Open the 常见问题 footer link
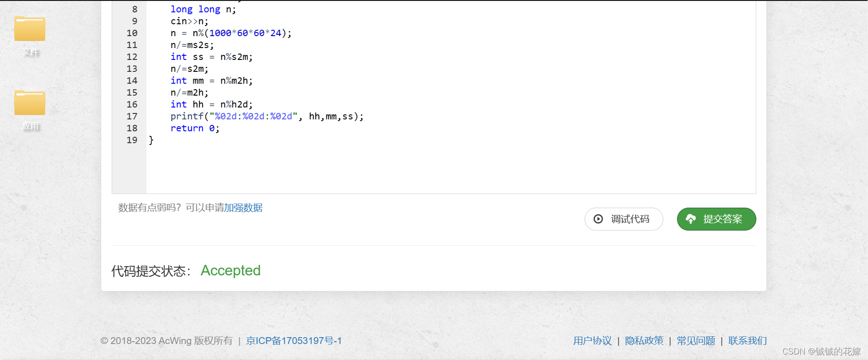The width and height of the screenshot is (868, 360). point(696,341)
